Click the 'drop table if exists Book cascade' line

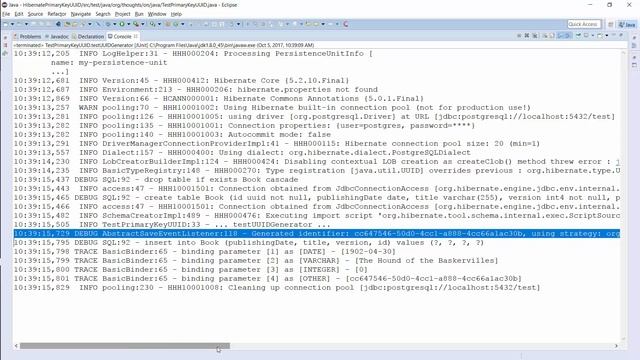pos(156,180)
